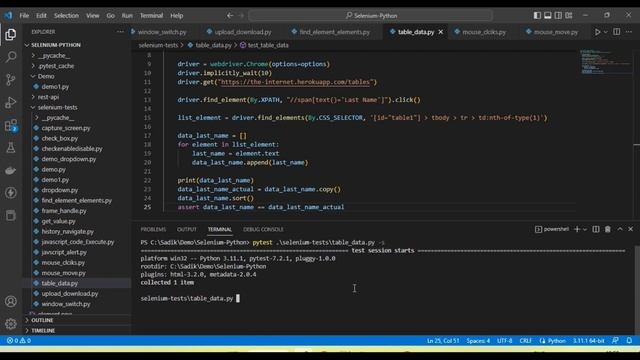Open the Manage gear settings
The width and height of the screenshot is (640, 360).
(x=11, y=324)
